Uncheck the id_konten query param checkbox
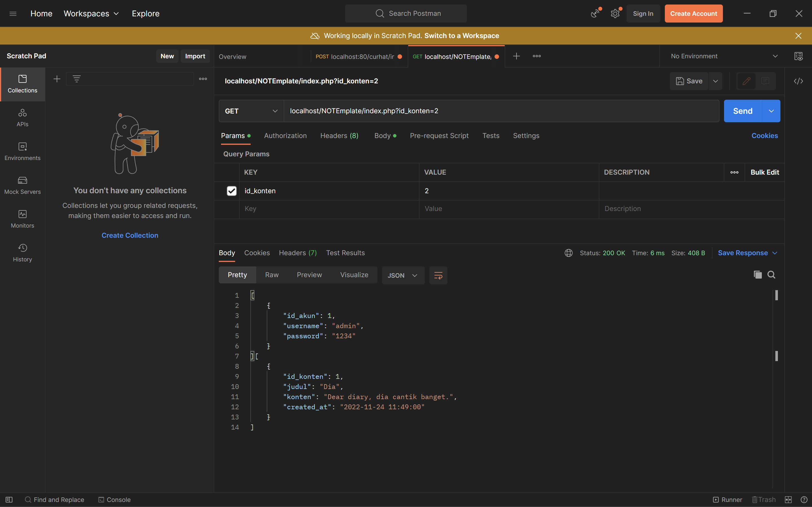This screenshot has height=507, width=812. [x=231, y=191]
